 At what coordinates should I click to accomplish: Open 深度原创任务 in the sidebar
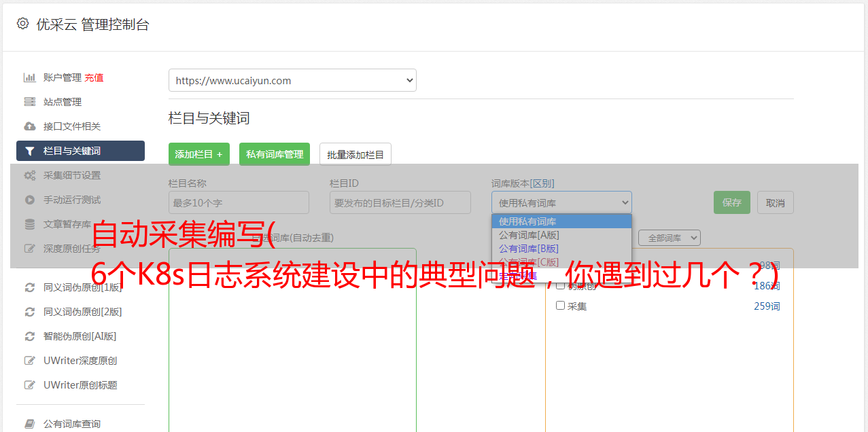[x=71, y=249]
